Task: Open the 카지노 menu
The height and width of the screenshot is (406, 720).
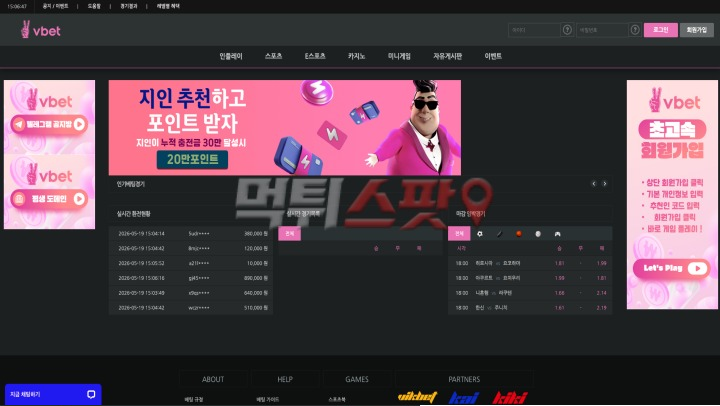Action: tap(356, 56)
